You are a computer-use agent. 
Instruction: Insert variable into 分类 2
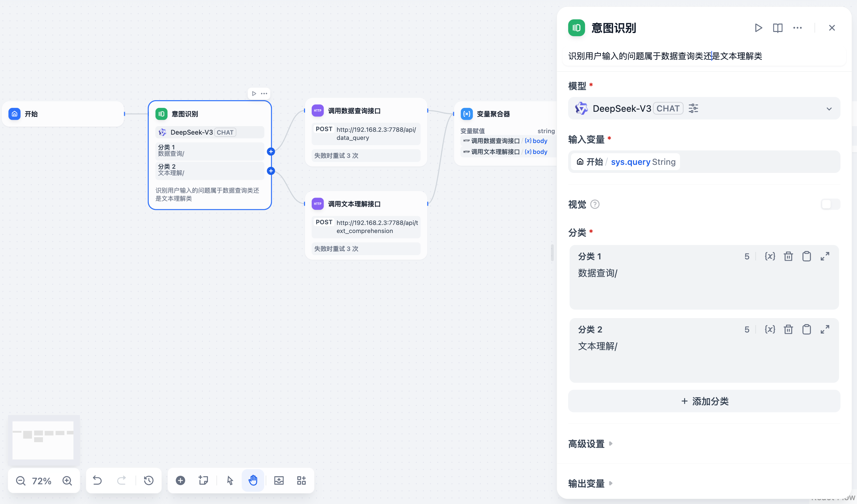(770, 330)
